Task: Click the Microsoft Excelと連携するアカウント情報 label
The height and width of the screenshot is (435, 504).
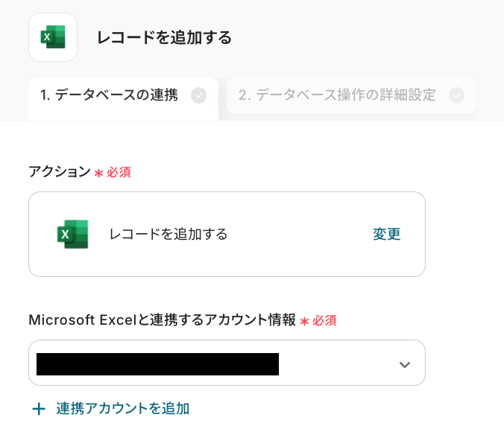Action: 162,320
